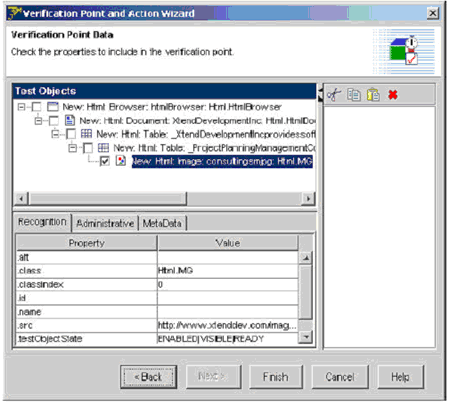Select the Html Image consultingsmjpg tree row
The image size is (450, 408).
(222, 161)
